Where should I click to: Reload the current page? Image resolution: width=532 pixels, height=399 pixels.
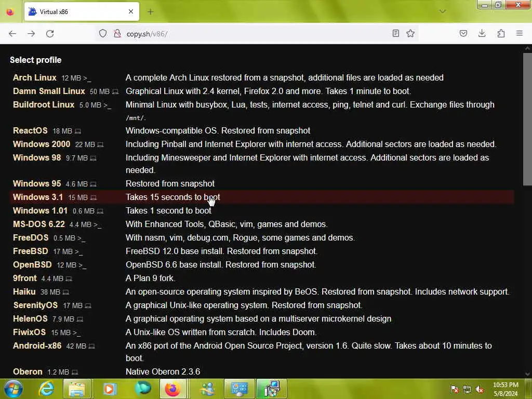(x=50, y=34)
